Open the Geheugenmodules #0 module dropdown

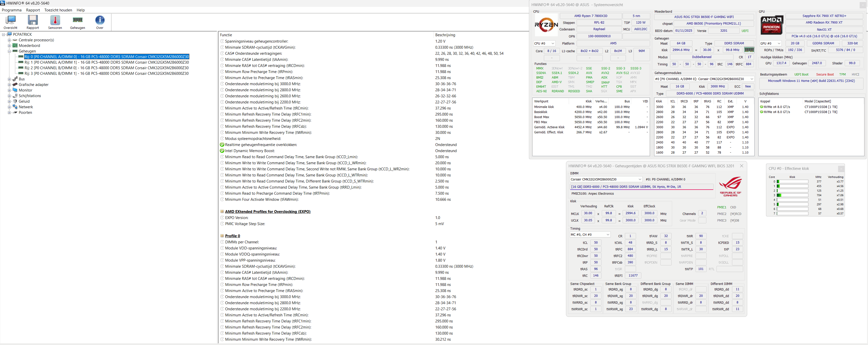[x=704, y=79]
